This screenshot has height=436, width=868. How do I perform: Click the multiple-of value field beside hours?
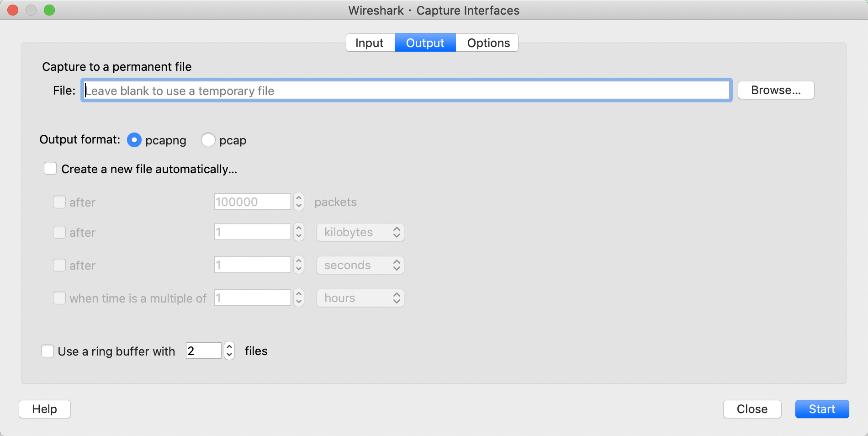(x=253, y=298)
